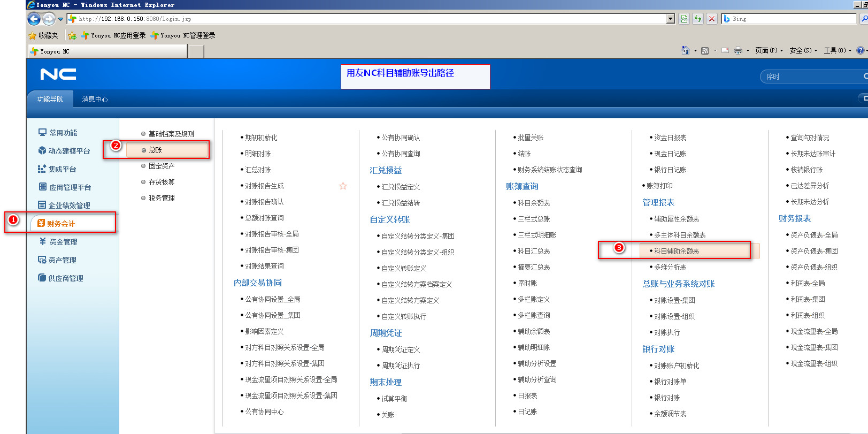Open the address bar dropdown arrow

click(x=671, y=19)
